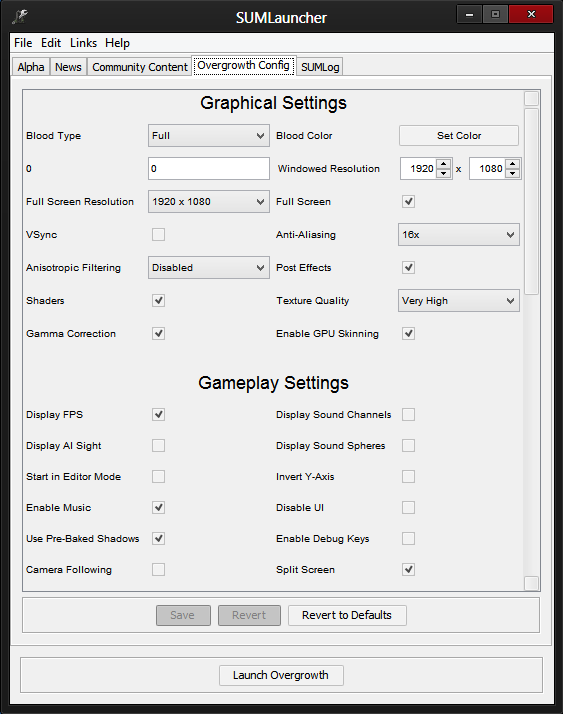Check the Invert Y-Axis box

409,477
